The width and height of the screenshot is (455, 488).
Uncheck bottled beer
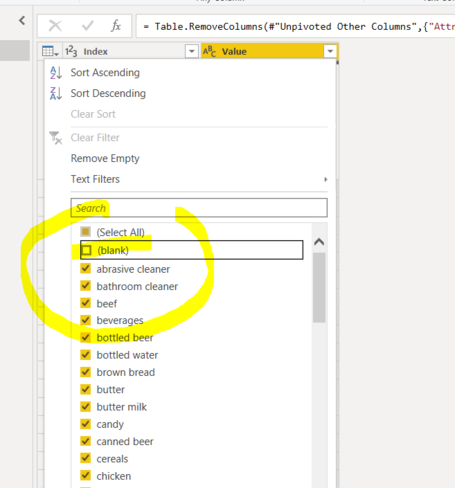coord(86,338)
